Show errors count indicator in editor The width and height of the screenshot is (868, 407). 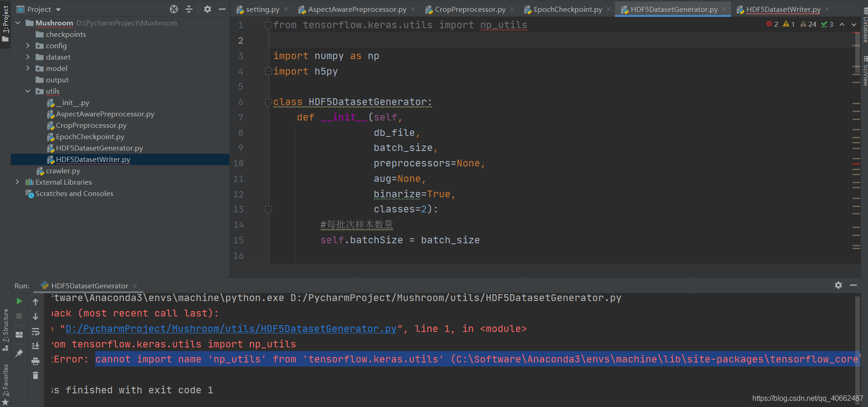click(x=772, y=24)
